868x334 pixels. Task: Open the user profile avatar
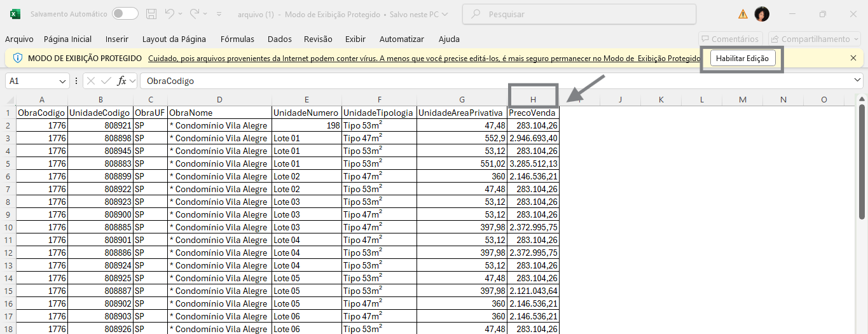[762, 14]
